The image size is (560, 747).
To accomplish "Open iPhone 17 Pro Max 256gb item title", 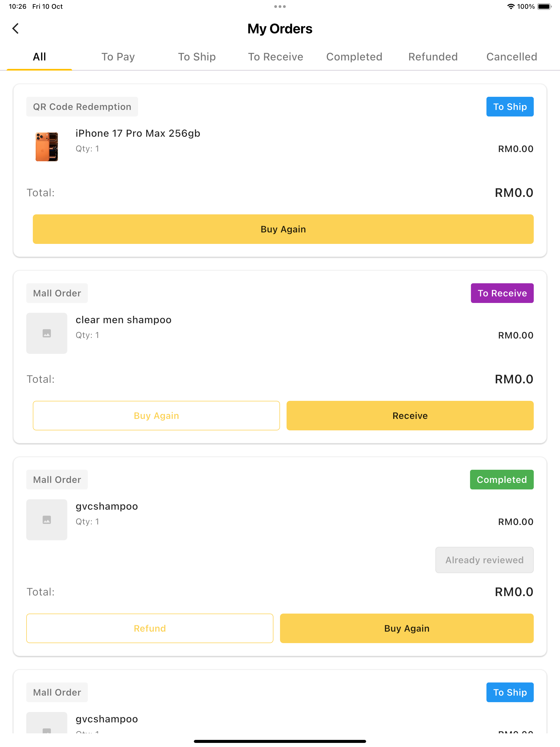I will [138, 133].
